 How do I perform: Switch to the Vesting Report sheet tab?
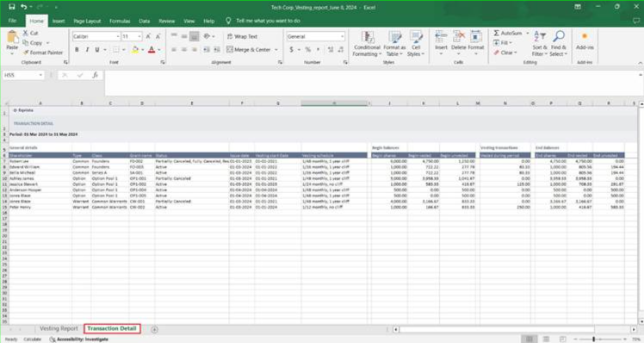pyautogui.click(x=59, y=328)
